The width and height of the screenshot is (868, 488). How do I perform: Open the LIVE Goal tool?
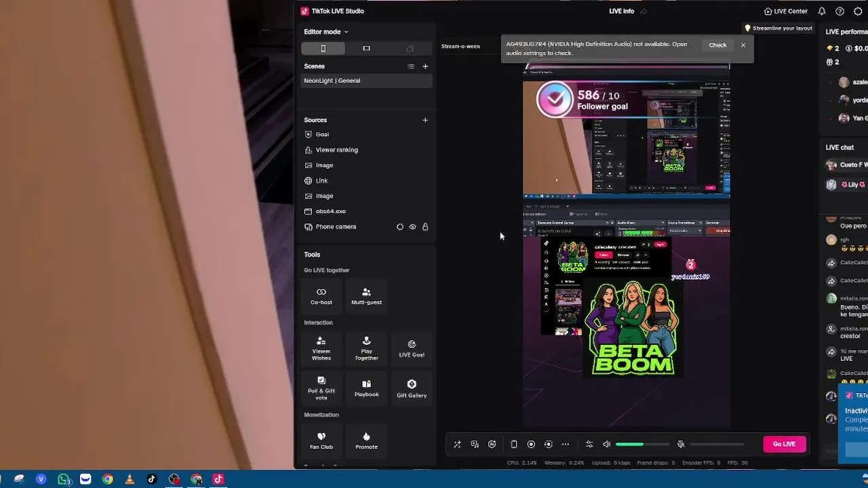tap(412, 348)
